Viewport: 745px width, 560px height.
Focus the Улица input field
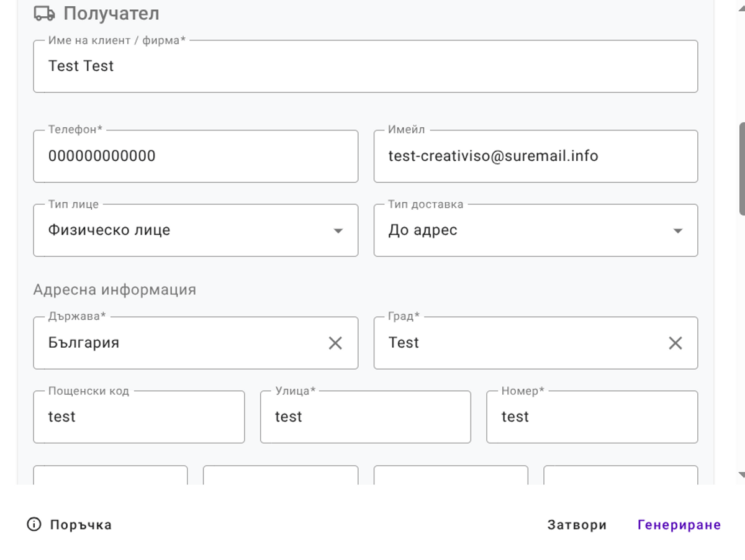(x=365, y=417)
